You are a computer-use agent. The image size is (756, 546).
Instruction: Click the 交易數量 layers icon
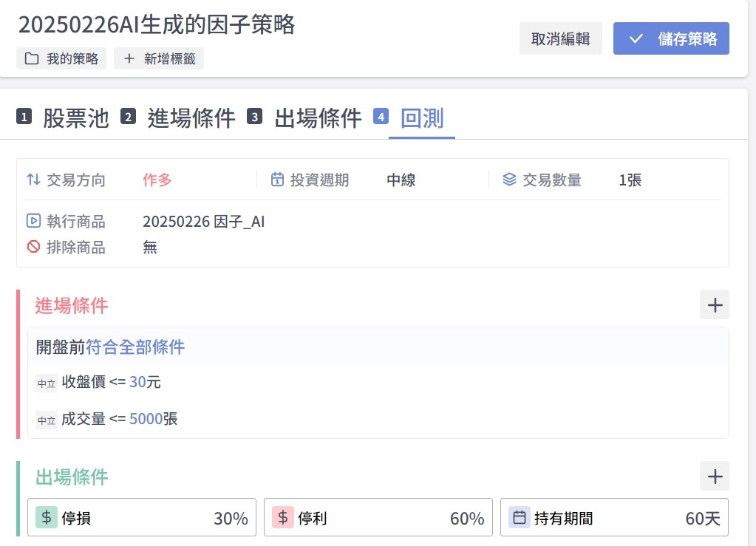tap(509, 180)
